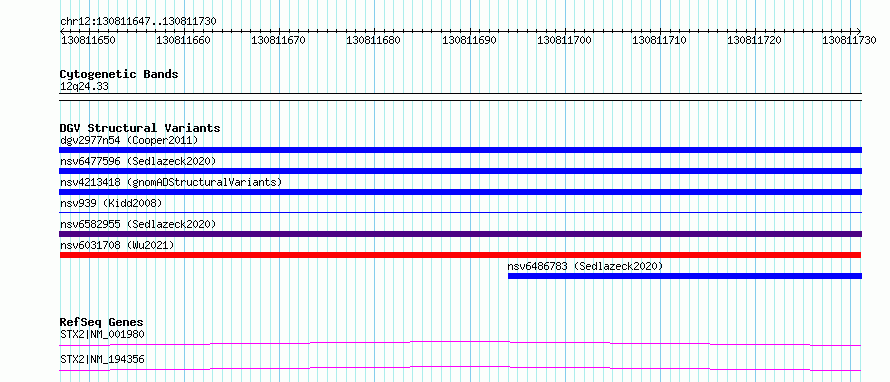890x382 pixels.
Task: Open nsv6477596 (Sedlazeck2020) variant label
Action: 138,161
